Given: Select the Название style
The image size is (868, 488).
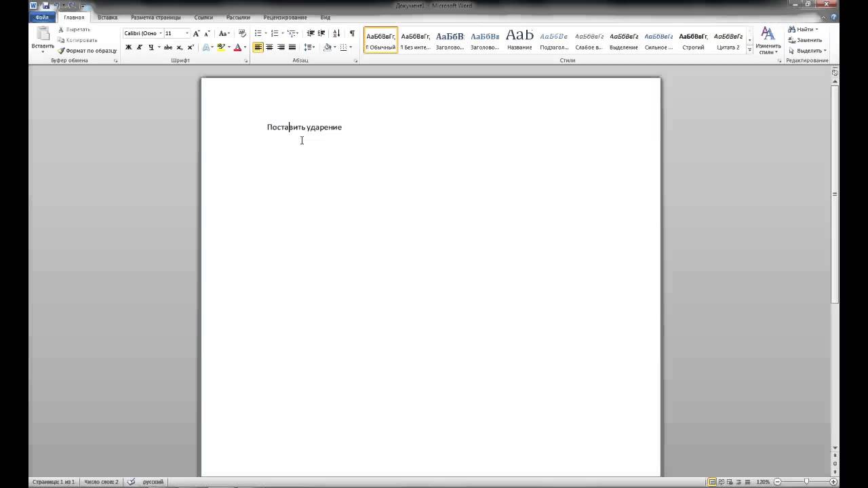Looking at the screenshot, I should (x=519, y=40).
